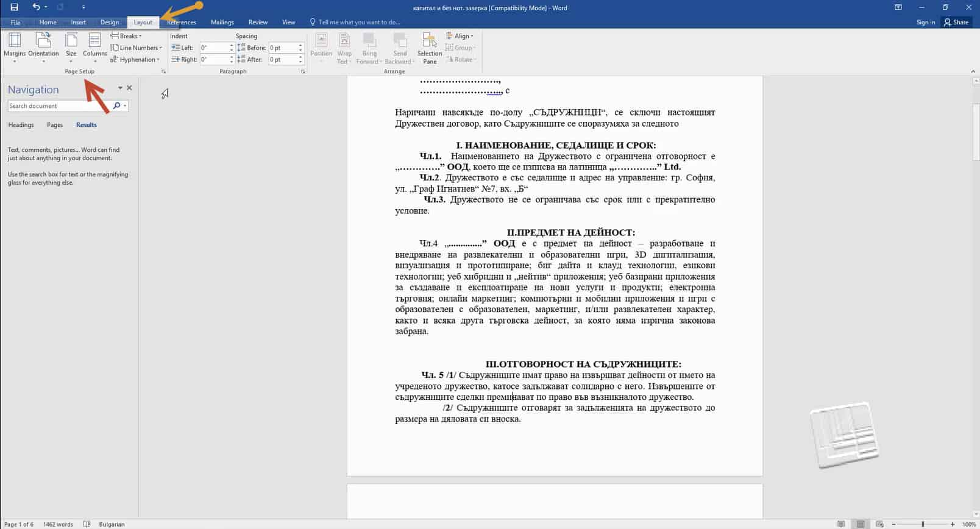The width and height of the screenshot is (980, 529).
Task: Expand the Align dropdown
Action: (x=460, y=36)
